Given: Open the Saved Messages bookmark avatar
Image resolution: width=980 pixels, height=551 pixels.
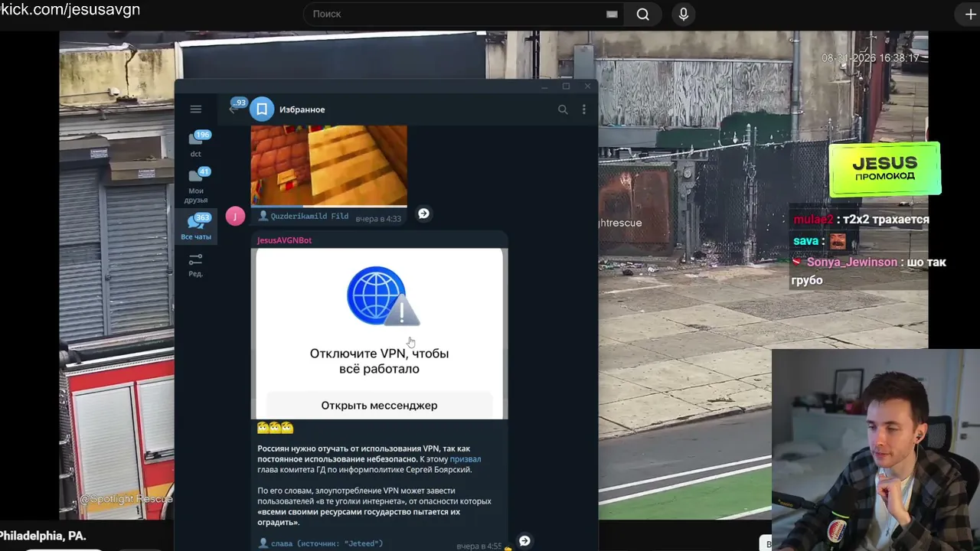Looking at the screenshot, I should point(262,109).
